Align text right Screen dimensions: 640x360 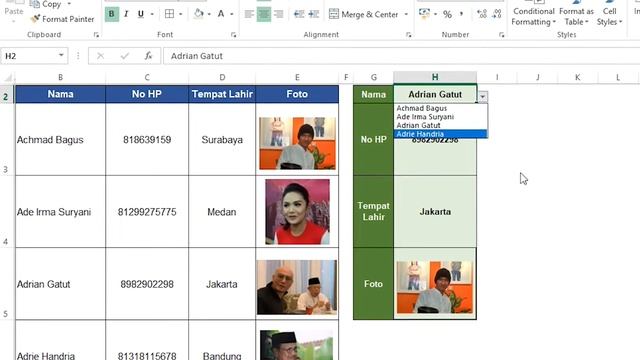click(x=278, y=14)
